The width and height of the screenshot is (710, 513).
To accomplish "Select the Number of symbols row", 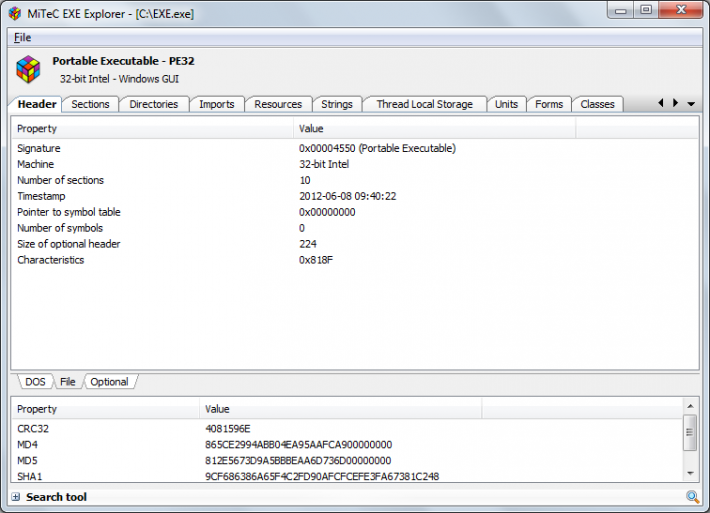I will pyautogui.click(x=355, y=228).
